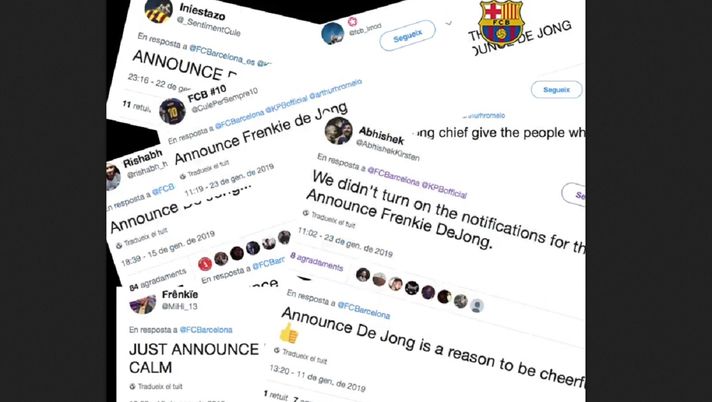Open the @KPBofficial mention in Abhishek's tweet

coord(444,190)
